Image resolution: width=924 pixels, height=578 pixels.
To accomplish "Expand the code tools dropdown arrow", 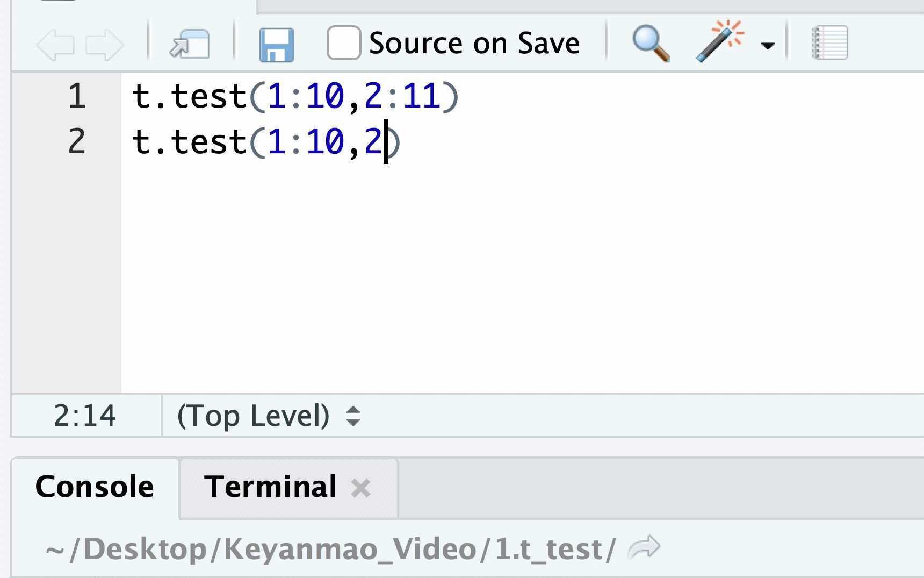I will (x=768, y=46).
